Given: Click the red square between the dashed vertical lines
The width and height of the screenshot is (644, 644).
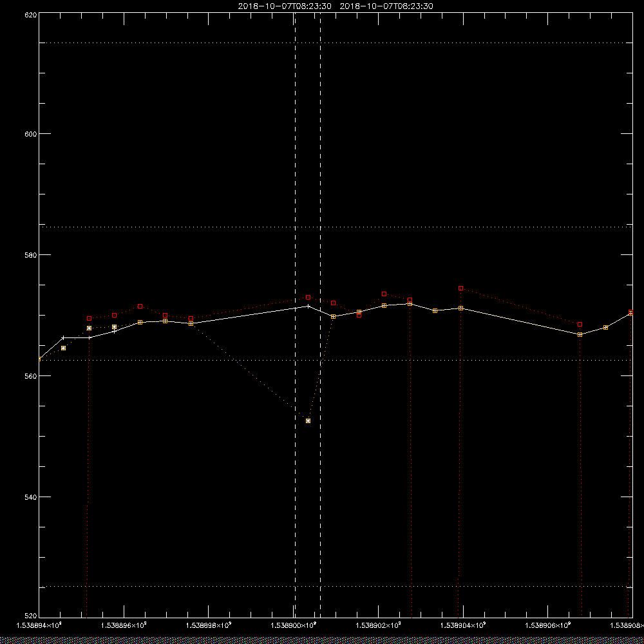Looking at the screenshot, I should [308, 297].
